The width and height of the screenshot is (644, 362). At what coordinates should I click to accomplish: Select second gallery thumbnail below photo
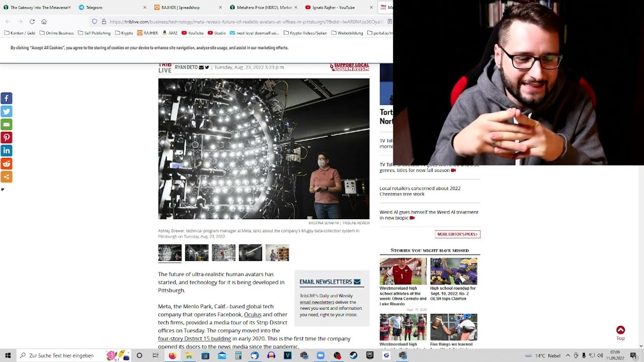[x=197, y=253]
